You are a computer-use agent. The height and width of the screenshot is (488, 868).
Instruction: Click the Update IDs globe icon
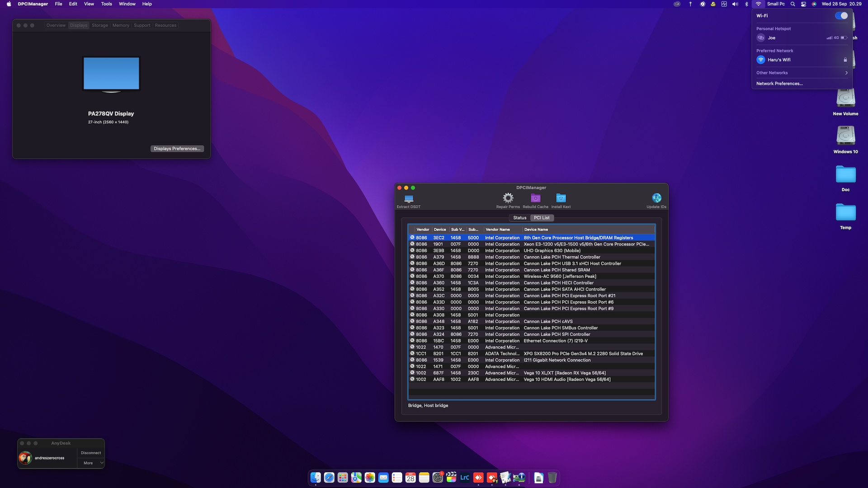pos(656,198)
